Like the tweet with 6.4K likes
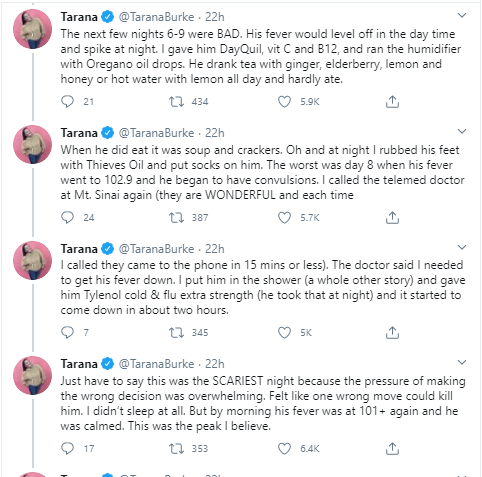This screenshot has width=482, height=477. pos(284,448)
